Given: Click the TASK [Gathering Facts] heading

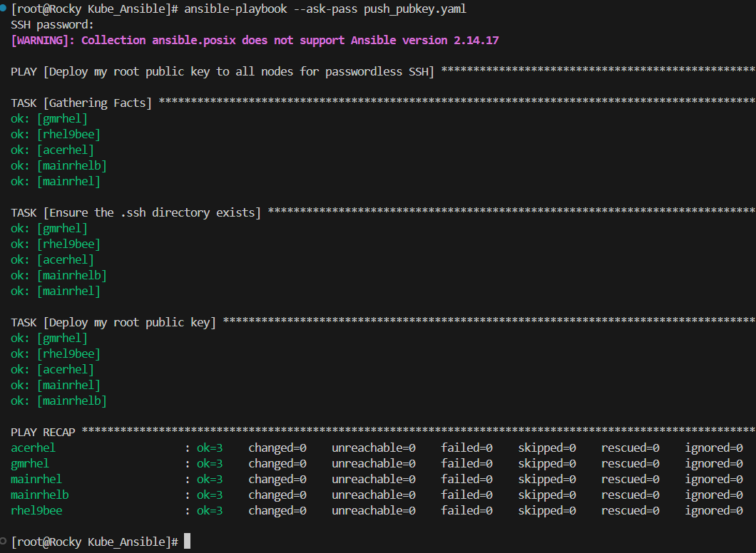Looking at the screenshot, I should coord(81,103).
